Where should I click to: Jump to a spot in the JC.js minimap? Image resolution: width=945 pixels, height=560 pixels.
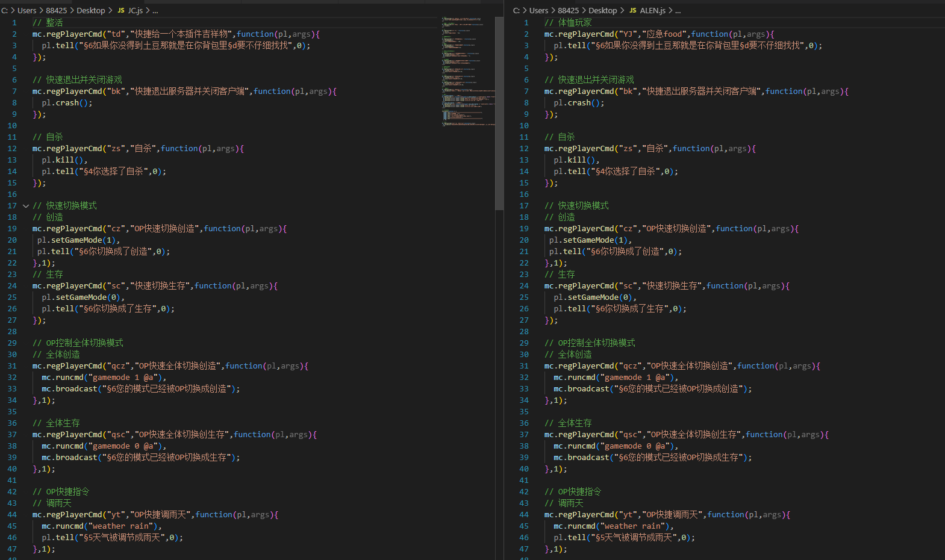click(x=469, y=71)
